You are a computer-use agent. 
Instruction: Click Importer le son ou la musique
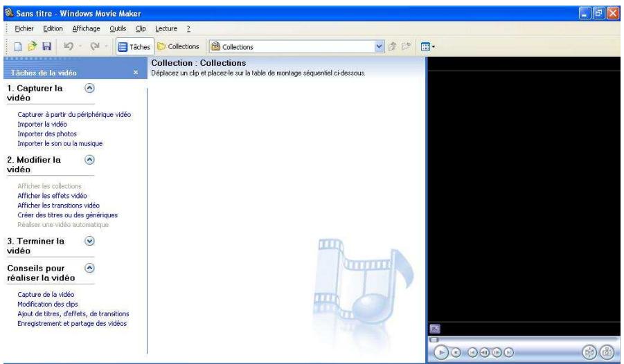tap(60, 143)
